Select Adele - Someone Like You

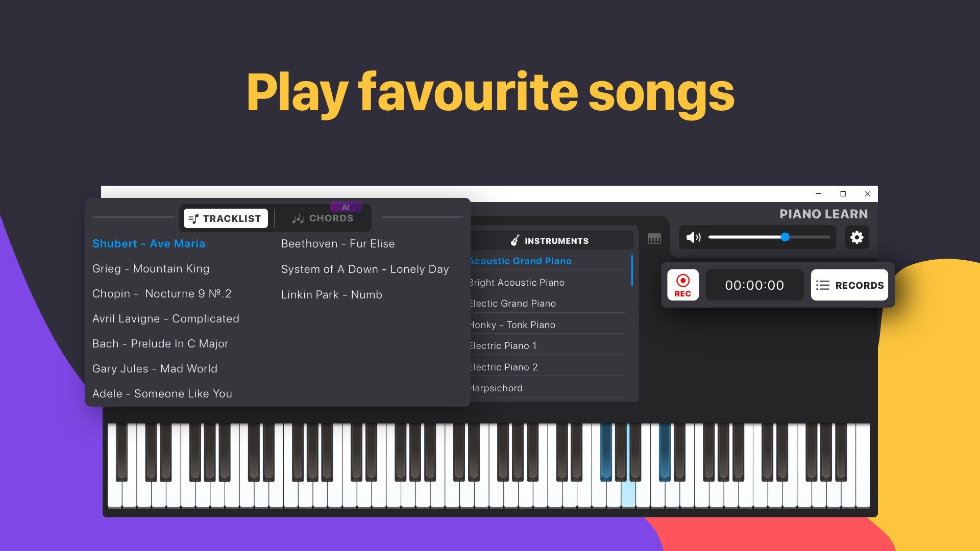coord(161,393)
